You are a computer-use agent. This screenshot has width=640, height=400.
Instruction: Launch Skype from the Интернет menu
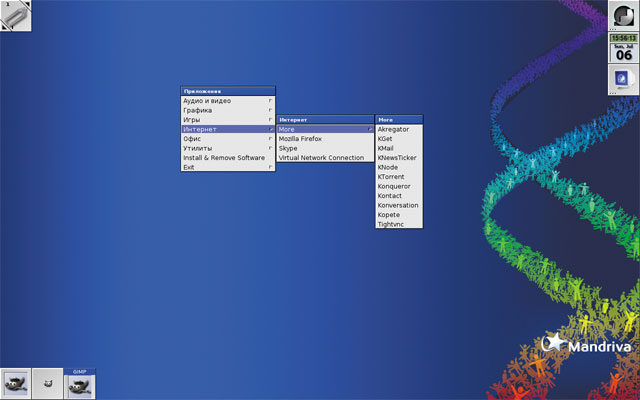click(325, 148)
